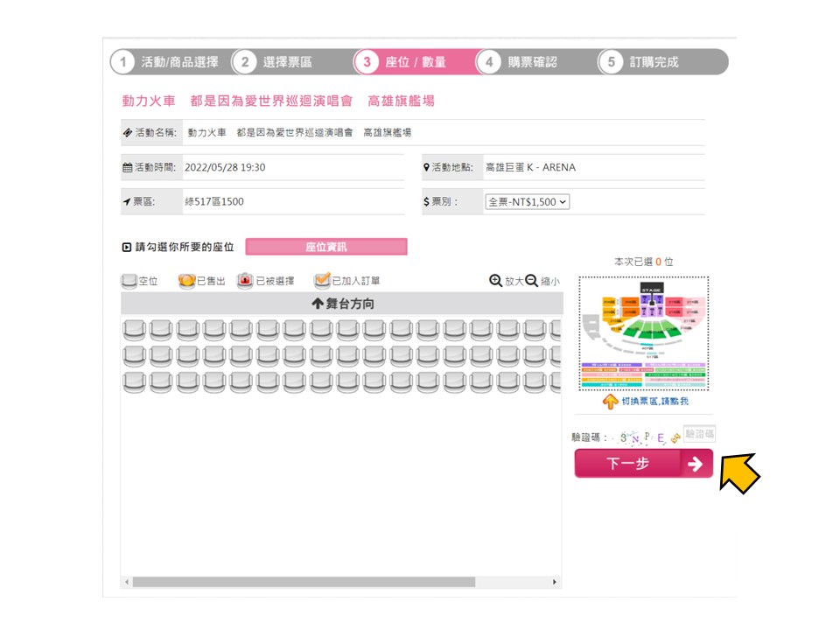
Task: Select first seat in the first row
Action: click(x=134, y=330)
